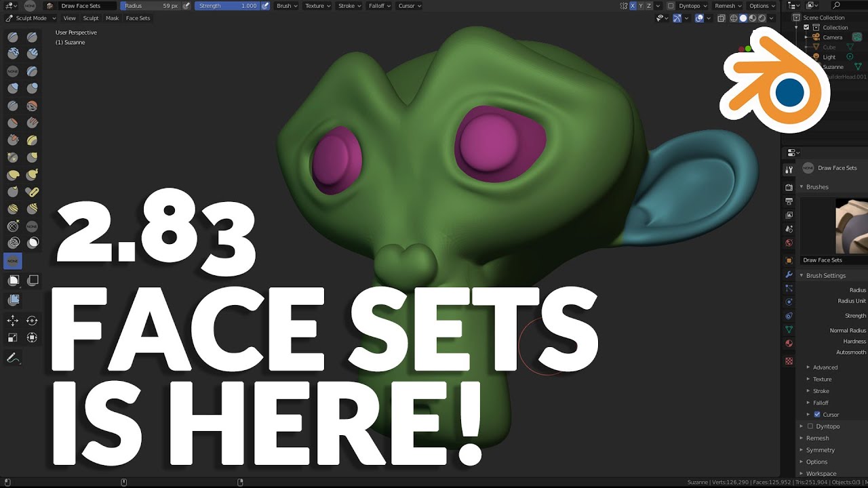The height and width of the screenshot is (488, 868).
Task: Select the Mesh Filter tool
Action: click(x=13, y=300)
